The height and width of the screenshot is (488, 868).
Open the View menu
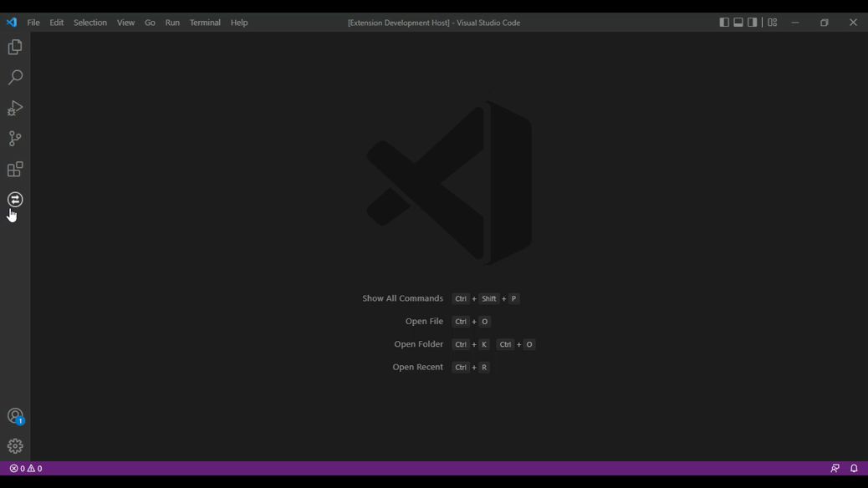tap(125, 23)
